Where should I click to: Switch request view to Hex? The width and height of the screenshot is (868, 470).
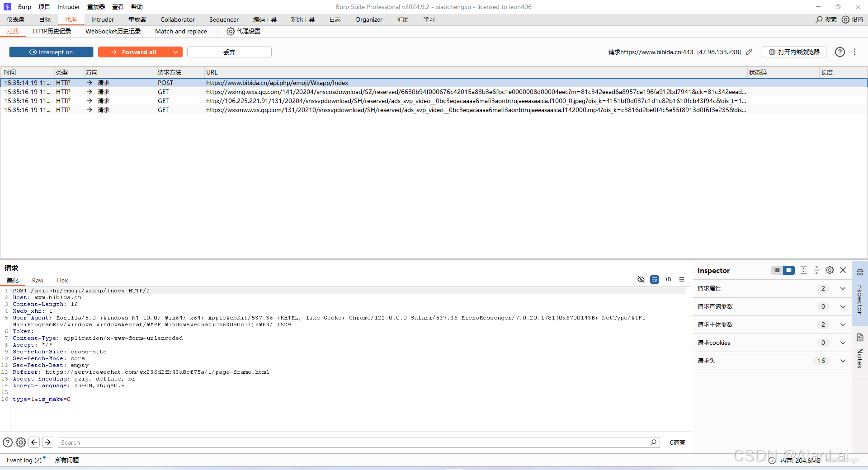click(x=62, y=280)
